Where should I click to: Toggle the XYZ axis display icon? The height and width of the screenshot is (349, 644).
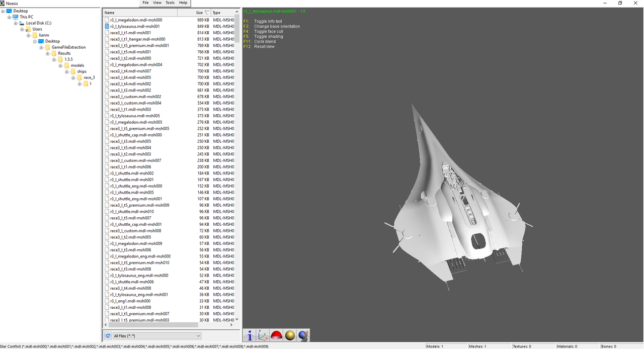coord(263,335)
